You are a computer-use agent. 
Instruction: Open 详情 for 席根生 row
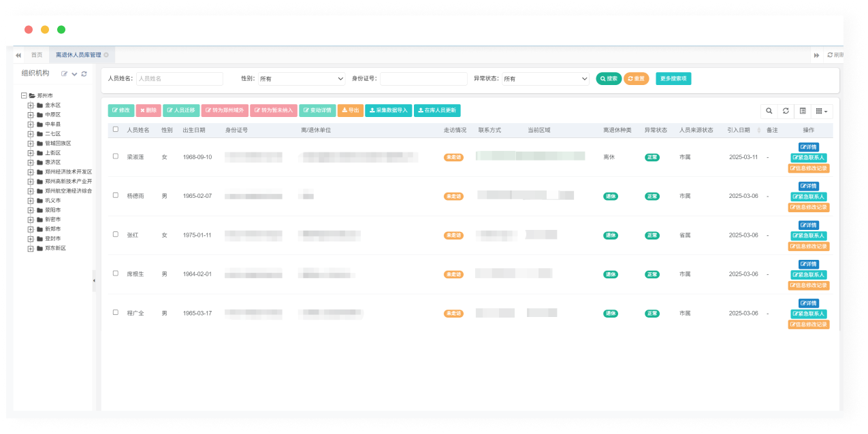click(x=809, y=264)
